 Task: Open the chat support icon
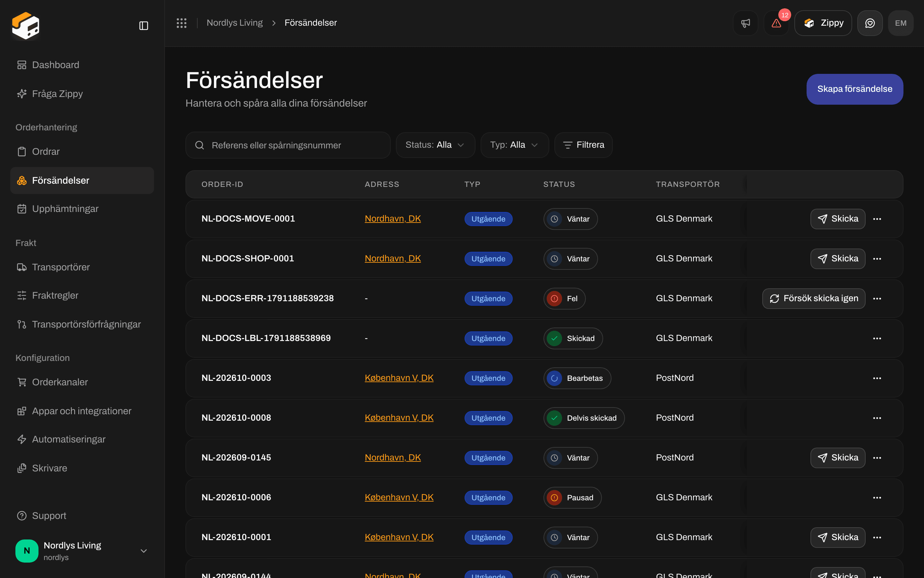[870, 23]
